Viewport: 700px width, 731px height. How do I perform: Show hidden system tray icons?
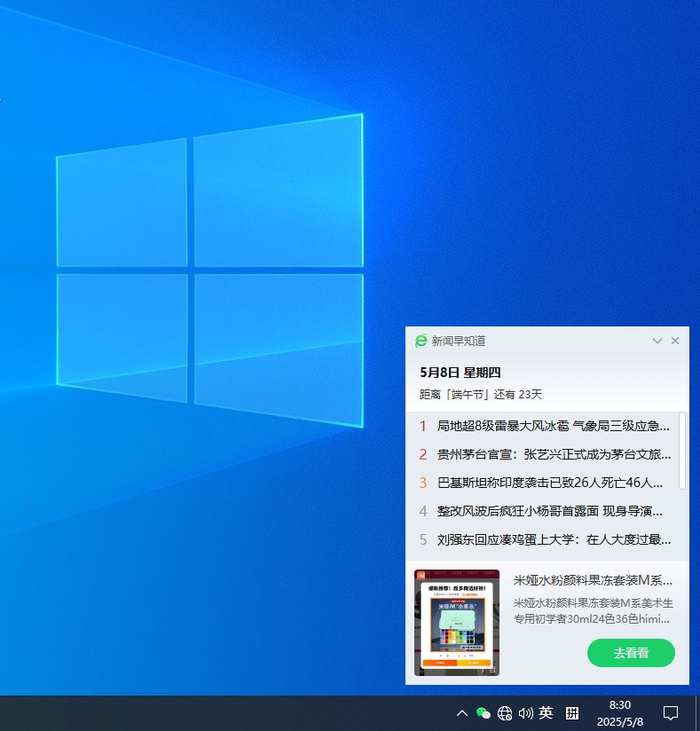click(x=461, y=713)
